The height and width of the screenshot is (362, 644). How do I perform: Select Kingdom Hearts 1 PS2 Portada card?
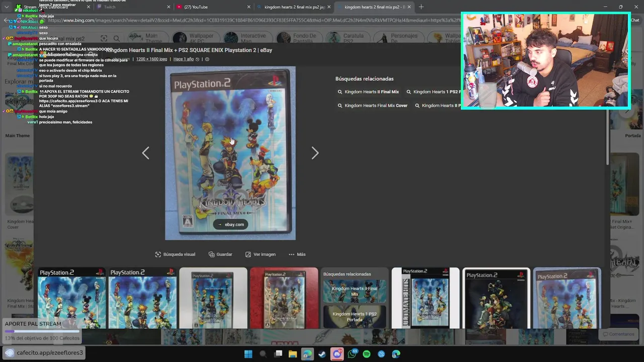point(355,317)
